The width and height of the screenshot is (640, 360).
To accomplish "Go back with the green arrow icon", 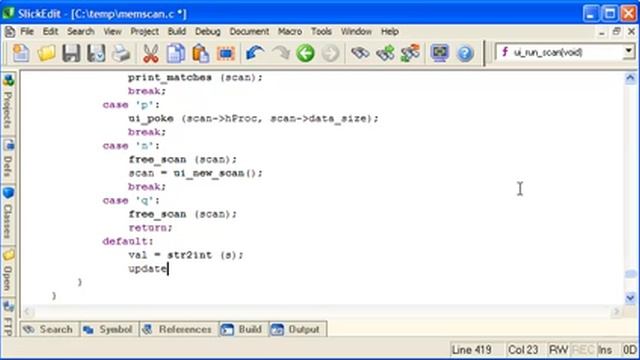I will click(305, 53).
